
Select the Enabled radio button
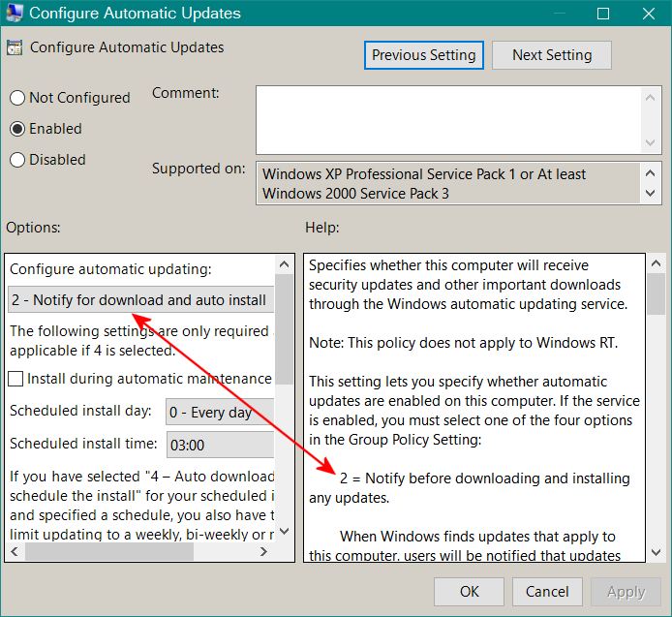tap(17, 129)
